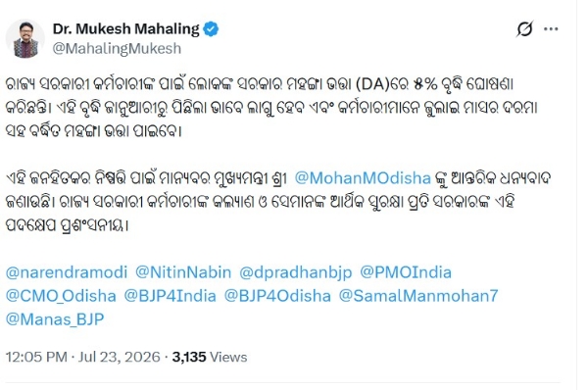Click the Odia tweet text body

[x=278, y=155]
